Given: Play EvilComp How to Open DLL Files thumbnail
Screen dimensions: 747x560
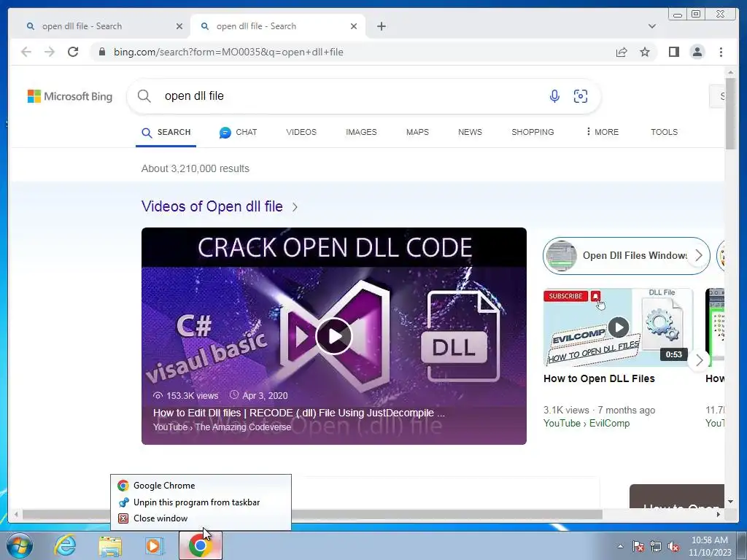Looking at the screenshot, I should pos(618,327).
